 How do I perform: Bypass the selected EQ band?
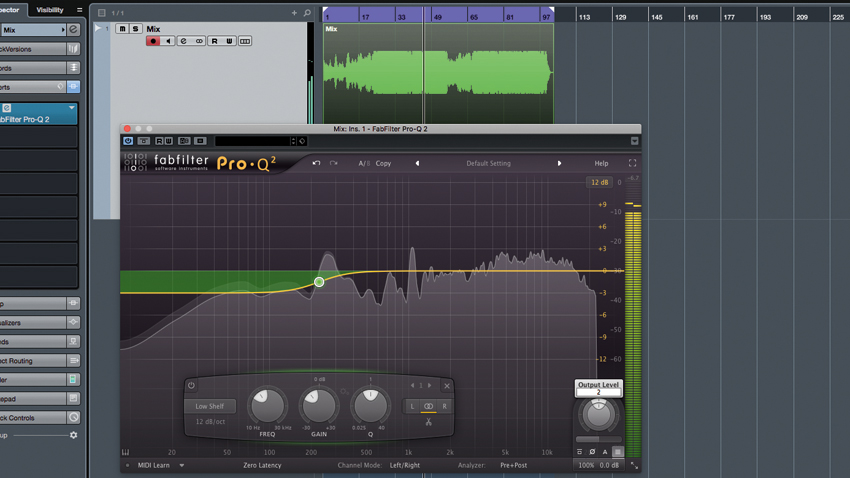tap(191, 385)
